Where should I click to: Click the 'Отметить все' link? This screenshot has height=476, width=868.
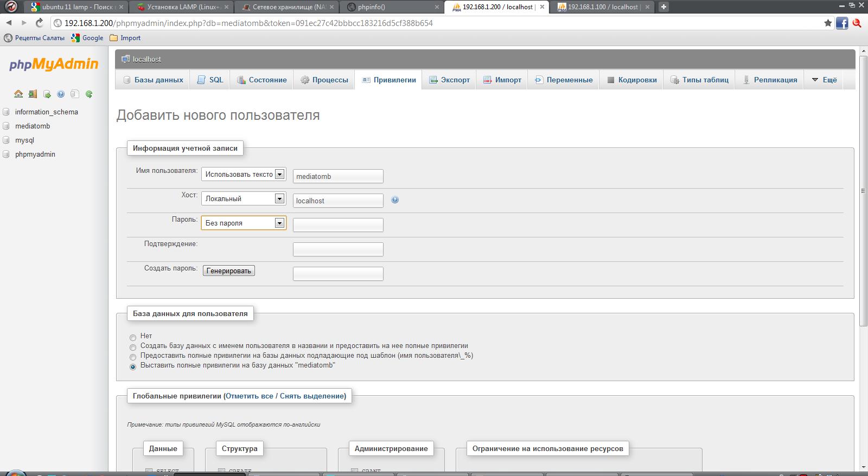pos(250,396)
